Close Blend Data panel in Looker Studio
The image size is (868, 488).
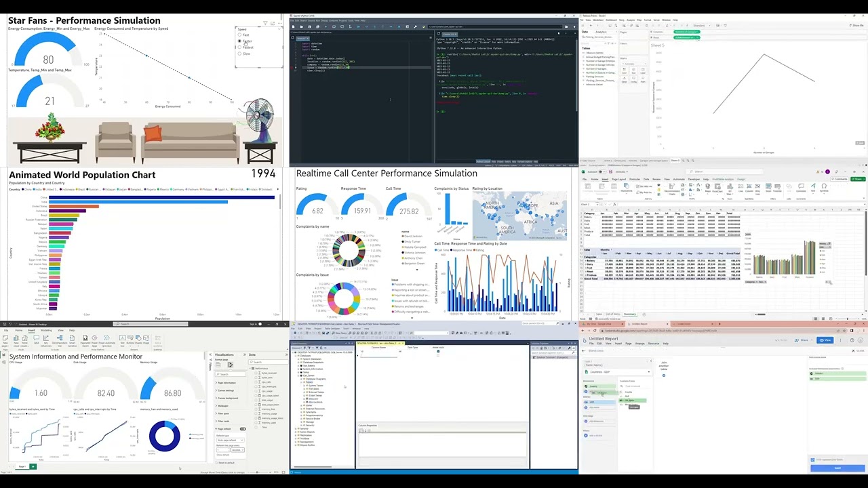click(858, 350)
